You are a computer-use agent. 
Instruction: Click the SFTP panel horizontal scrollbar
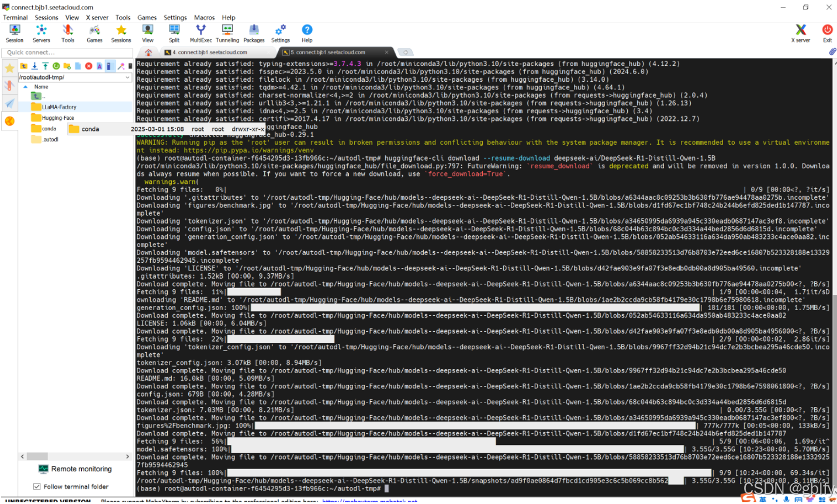75,457
